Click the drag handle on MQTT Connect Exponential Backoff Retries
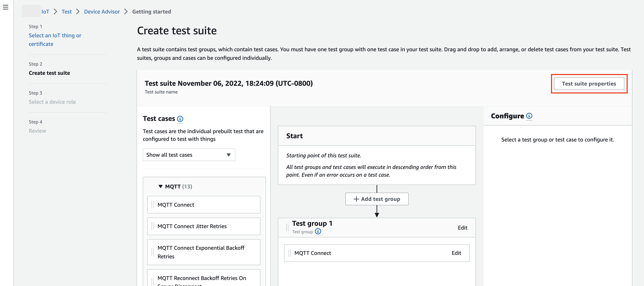Viewport: 644px width, 286px height. 153,252
